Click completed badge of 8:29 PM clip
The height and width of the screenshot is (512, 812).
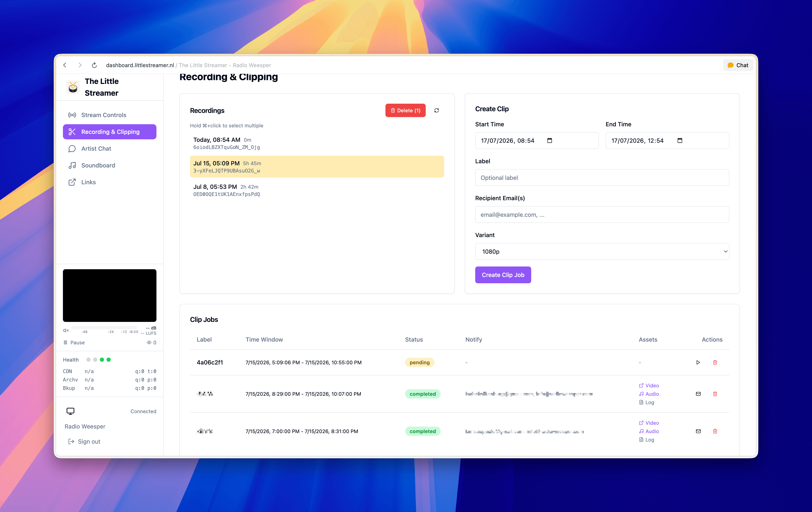(x=423, y=394)
